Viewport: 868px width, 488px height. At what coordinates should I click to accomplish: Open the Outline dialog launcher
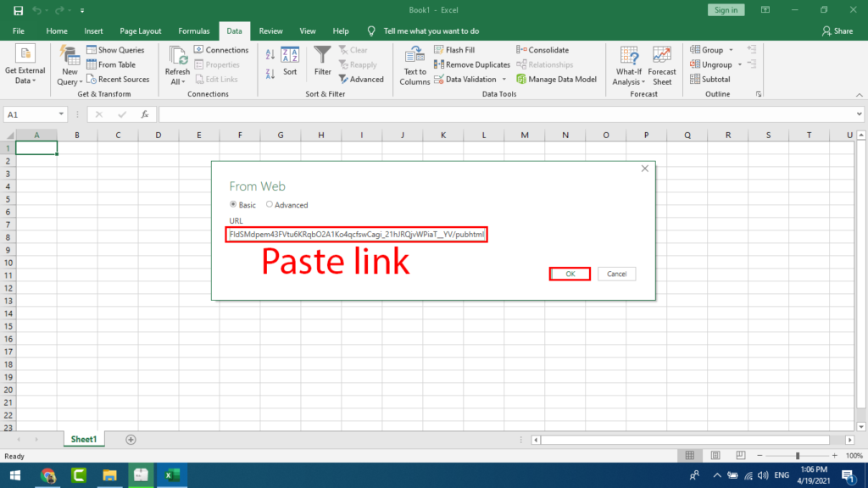pyautogui.click(x=759, y=95)
